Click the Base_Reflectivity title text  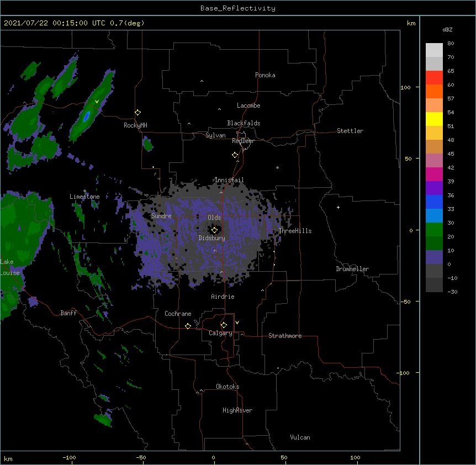[238, 8]
